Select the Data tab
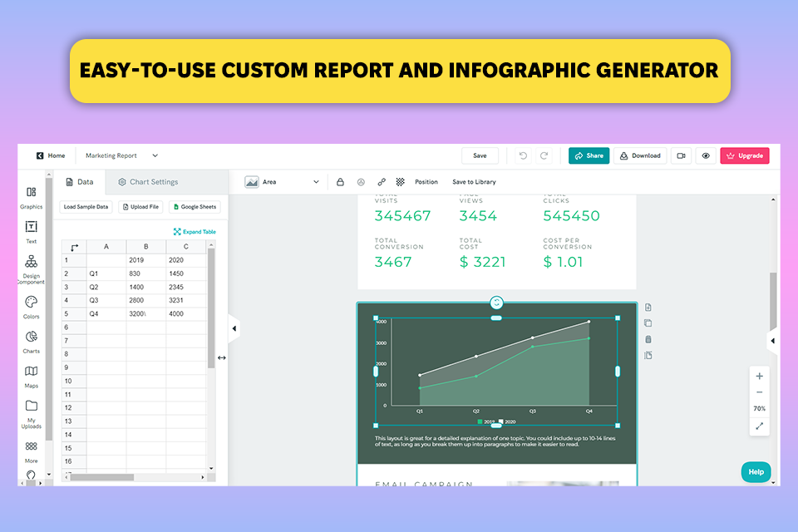Viewport: 798px width, 532px height. click(80, 182)
